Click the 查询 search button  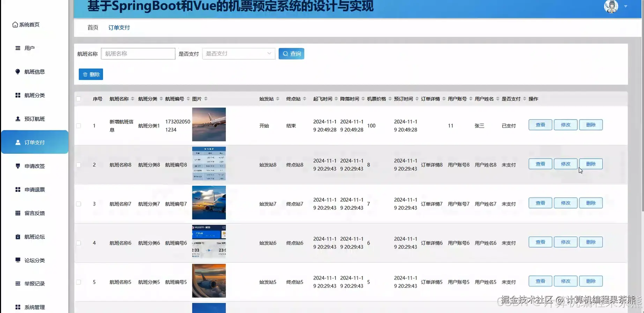point(291,53)
